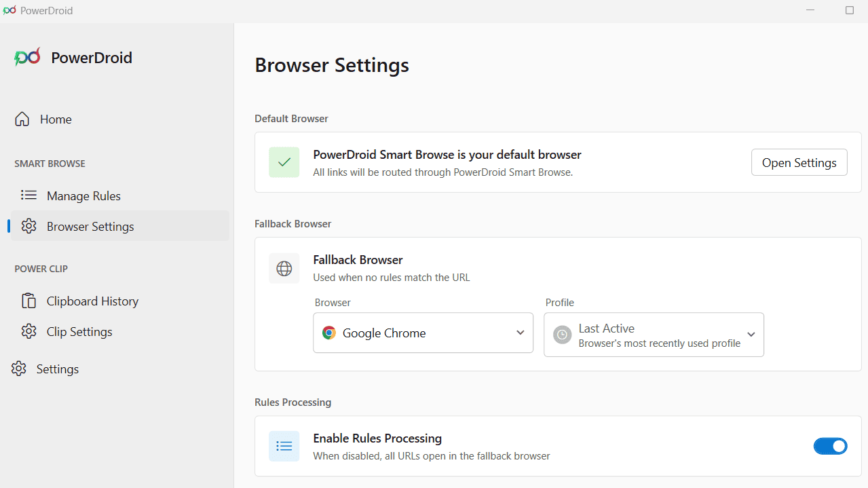Select Browser Settings in sidebar

click(120, 226)
